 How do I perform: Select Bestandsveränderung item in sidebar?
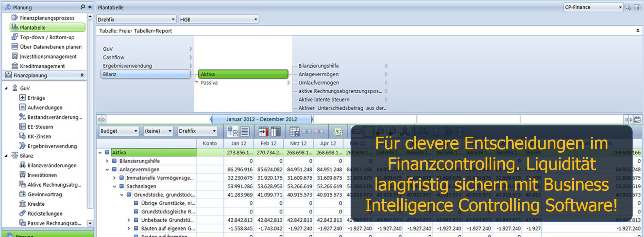click(x=51, y=117)
